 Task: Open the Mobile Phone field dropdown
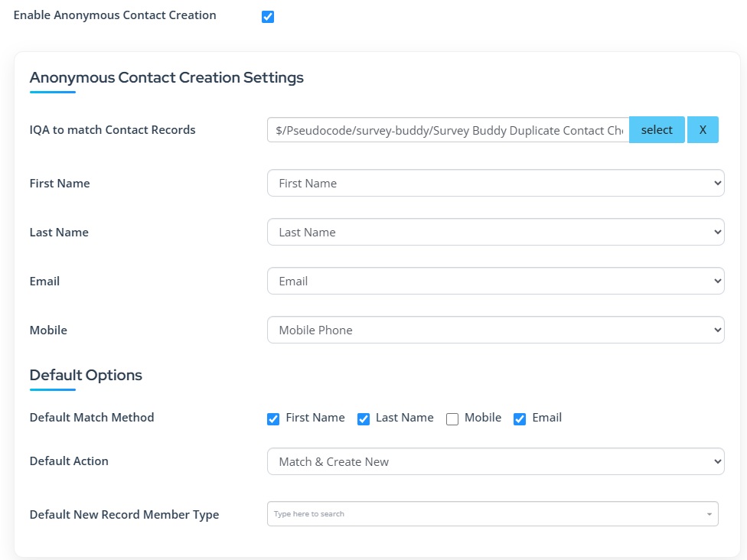pyautogui.click(x=495, y=330)
